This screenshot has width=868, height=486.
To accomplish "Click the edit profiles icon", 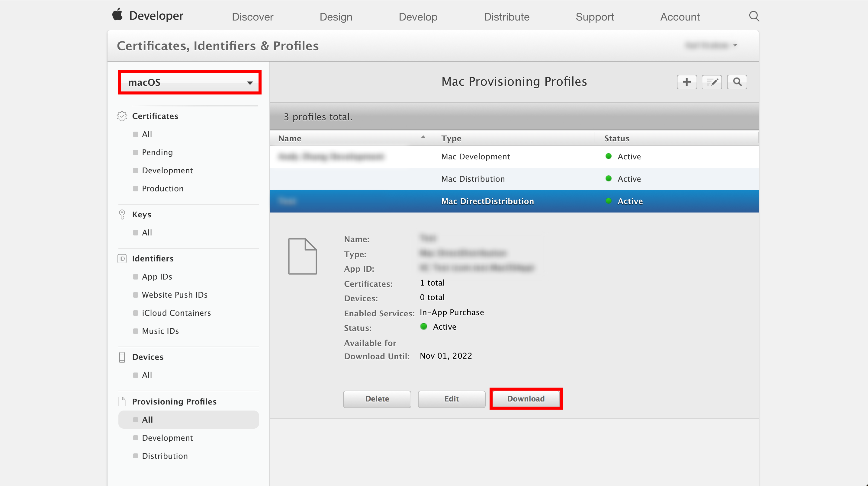I will (x=712, y=82).
